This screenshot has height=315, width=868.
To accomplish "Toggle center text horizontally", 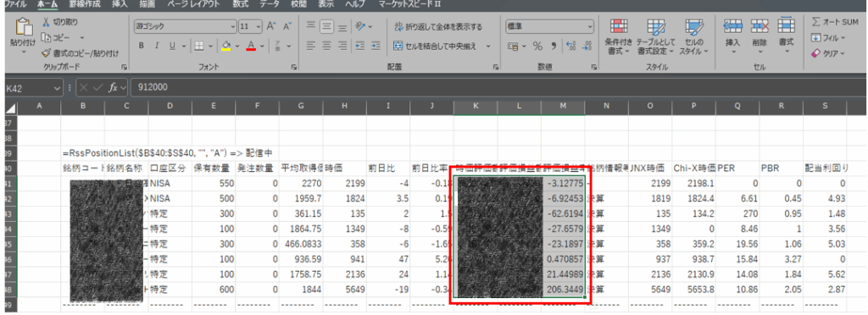I will click(x=326, y=46).
